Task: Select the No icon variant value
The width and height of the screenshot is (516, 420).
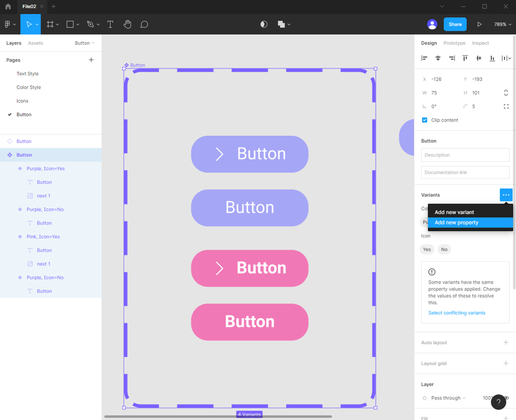Action: (x=444, y=250)
